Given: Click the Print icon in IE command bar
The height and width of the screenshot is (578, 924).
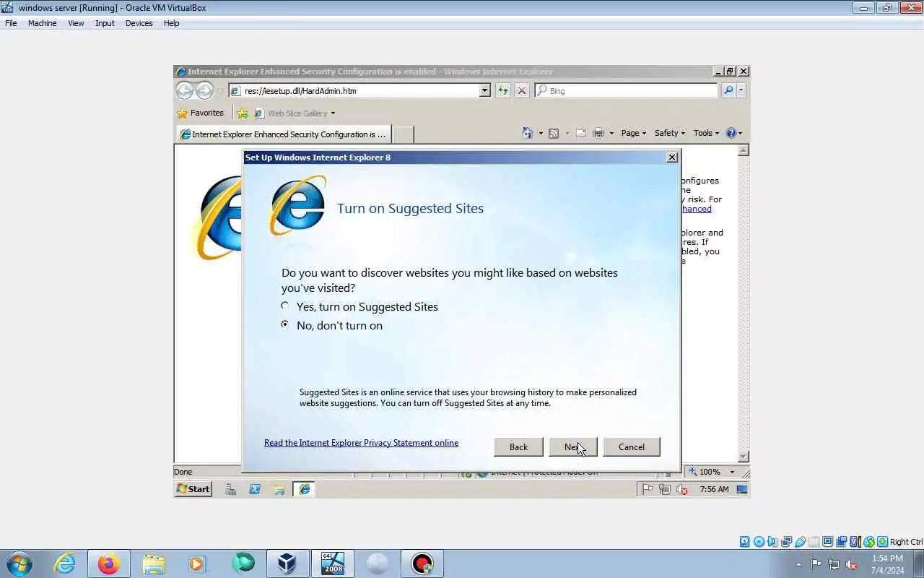Looking at the screenshot, I should (598, 133).
